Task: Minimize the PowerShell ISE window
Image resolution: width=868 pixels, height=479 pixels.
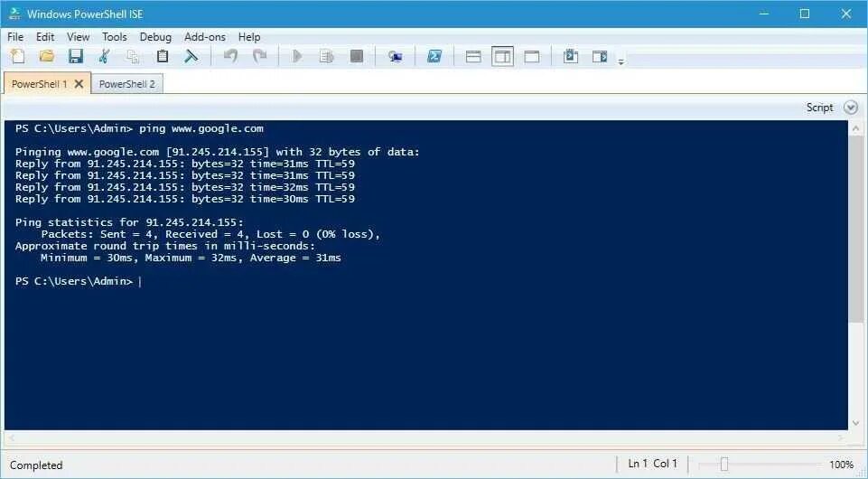Action: [x=764, y=14]
